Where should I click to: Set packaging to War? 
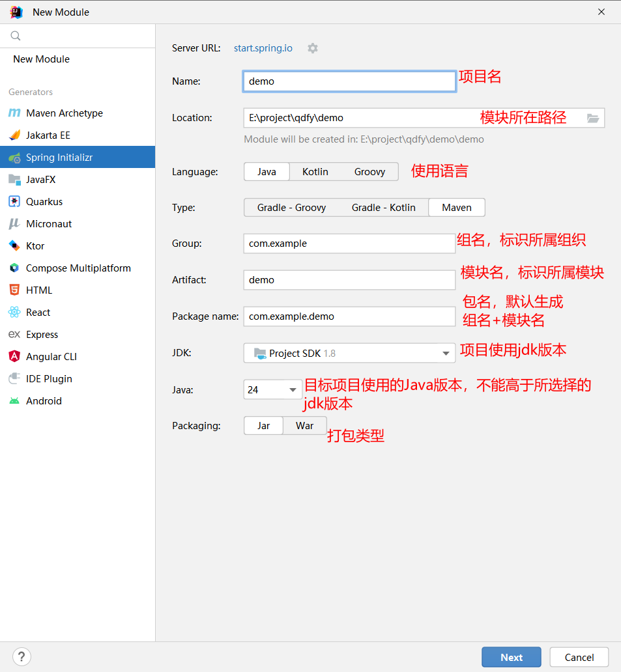coord(304,426)
